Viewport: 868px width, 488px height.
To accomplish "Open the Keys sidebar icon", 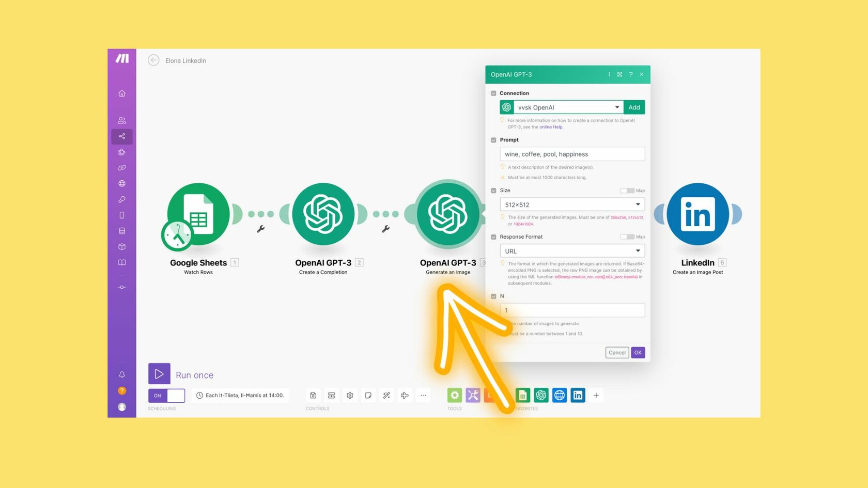I will (x=122, y=199).
